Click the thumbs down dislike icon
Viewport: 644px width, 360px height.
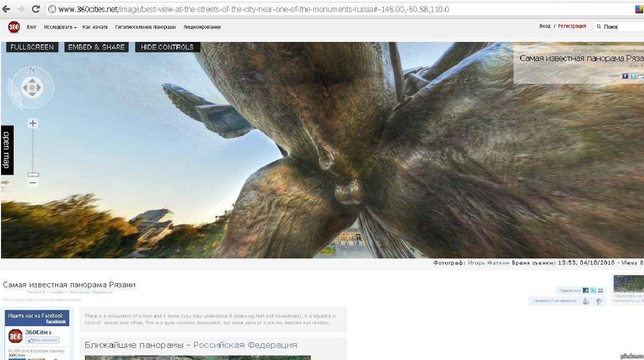tap(599, 301)
